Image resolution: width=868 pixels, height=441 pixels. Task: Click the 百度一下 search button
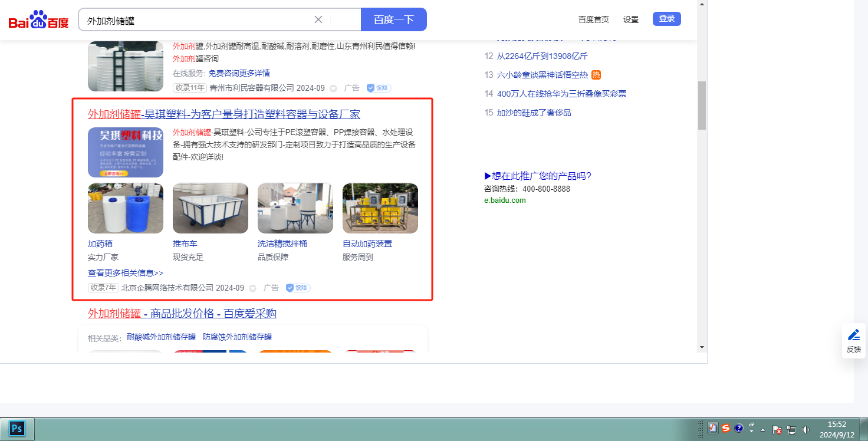[x=394, y=19]
